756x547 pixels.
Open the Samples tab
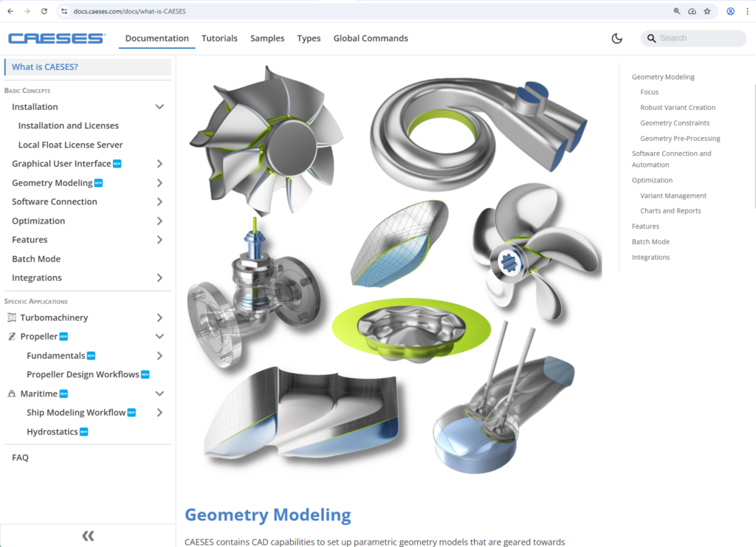(x=267, y=38)
